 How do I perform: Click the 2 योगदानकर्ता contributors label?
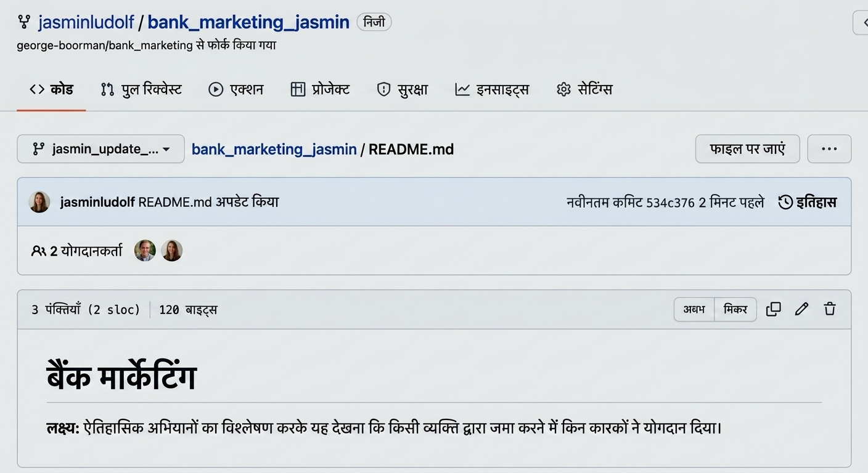[77, 251]
